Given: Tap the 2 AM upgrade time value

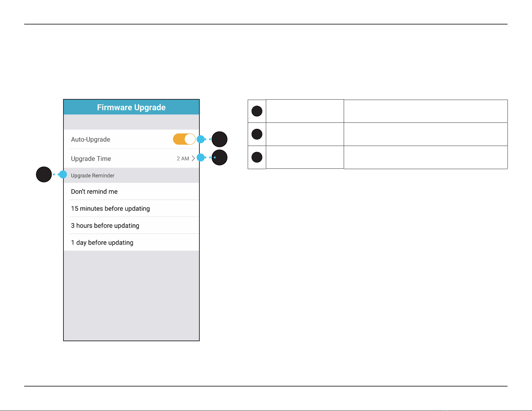Looking at the screenshot, I should (x=183, y=159).
